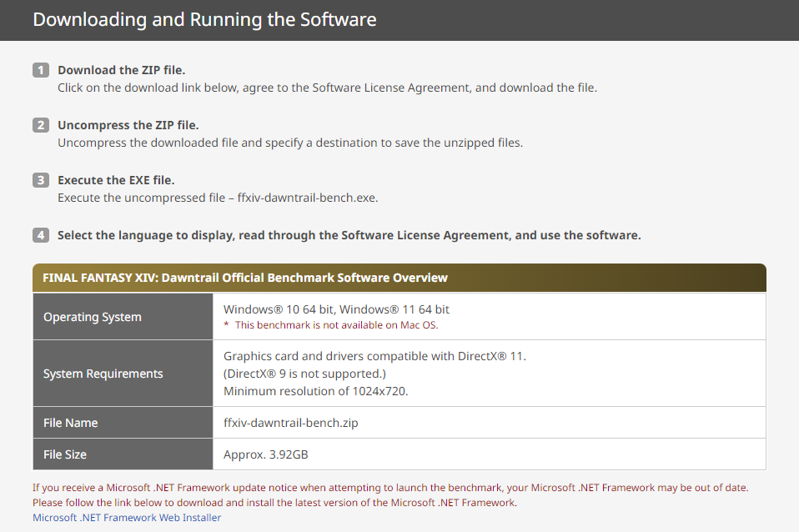
Task: Select the "Uncompress the ZIP file." step title
Action: pyautogui.click(x=128, y=125)
